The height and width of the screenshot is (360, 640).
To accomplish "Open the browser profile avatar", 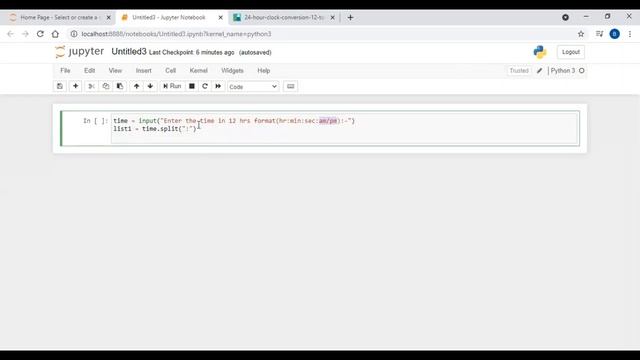I will click(614, 34).
